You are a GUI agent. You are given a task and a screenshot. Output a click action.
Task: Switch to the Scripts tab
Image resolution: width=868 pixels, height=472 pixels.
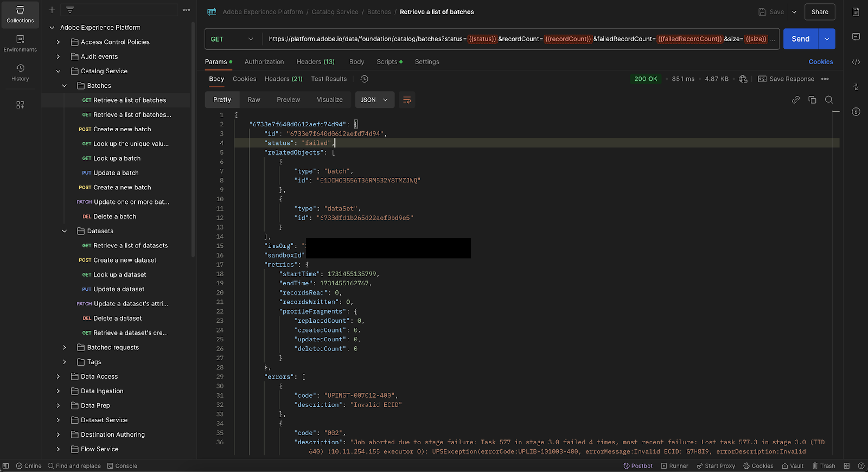(390, 62)
